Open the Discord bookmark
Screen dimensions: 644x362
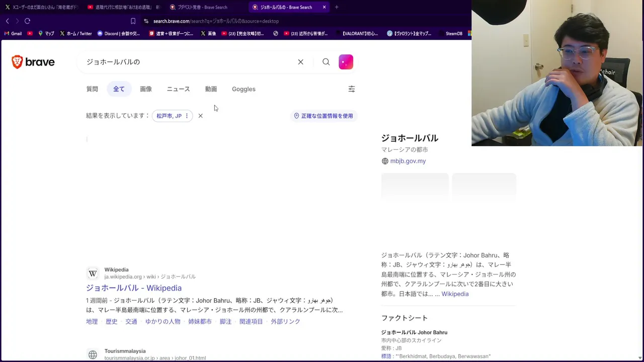[x=119, y=34]
